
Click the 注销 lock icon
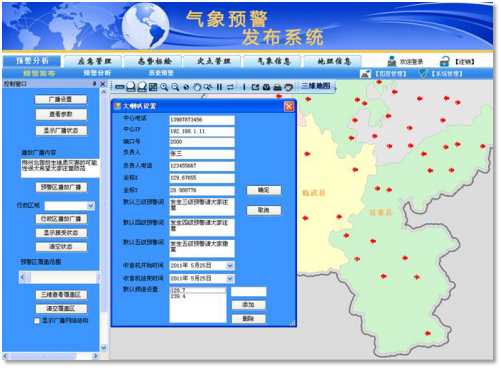(444, 62)
